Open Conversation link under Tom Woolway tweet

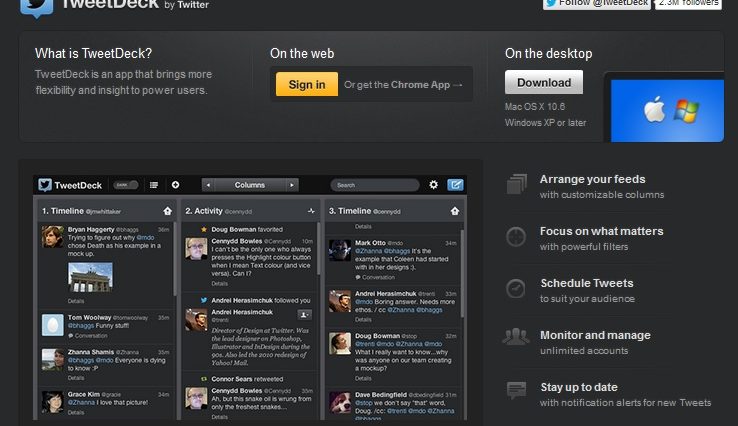tap(88, 336)
